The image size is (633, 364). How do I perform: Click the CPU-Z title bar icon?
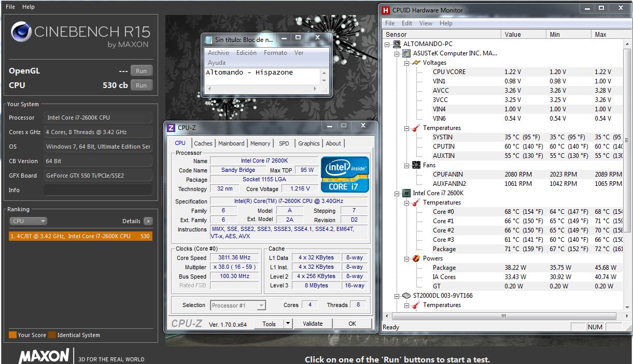coord(171,127)
